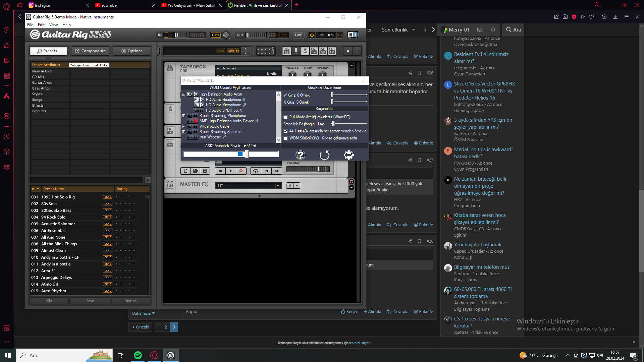Open the Master FX INIT preset dropdown
The image size is (644, 362).
278,186
